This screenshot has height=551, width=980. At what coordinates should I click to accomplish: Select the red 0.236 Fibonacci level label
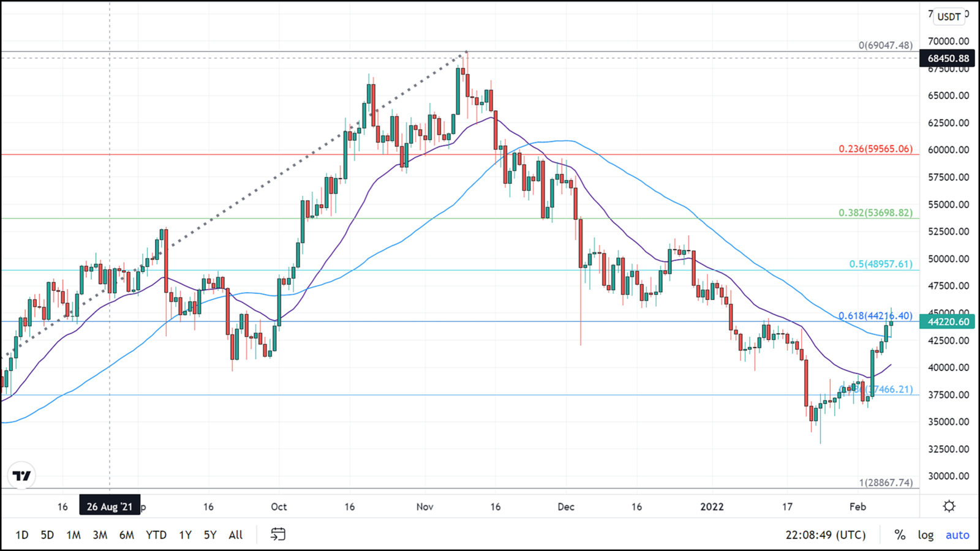tap(875, 149)
